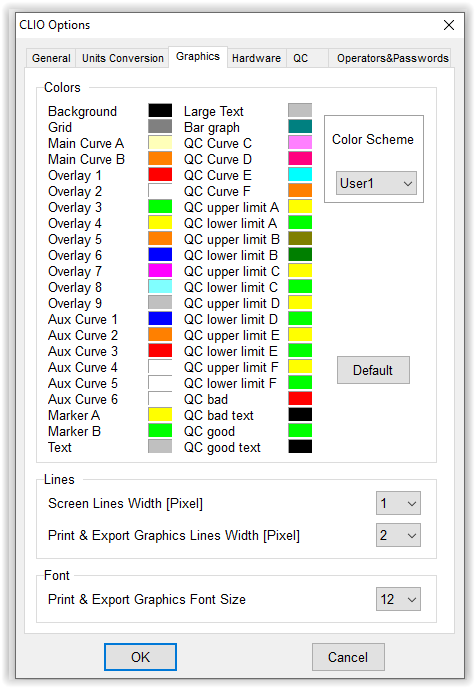
Task: Click the Main Curve A color swatch
Action: (x=160, y=143)
